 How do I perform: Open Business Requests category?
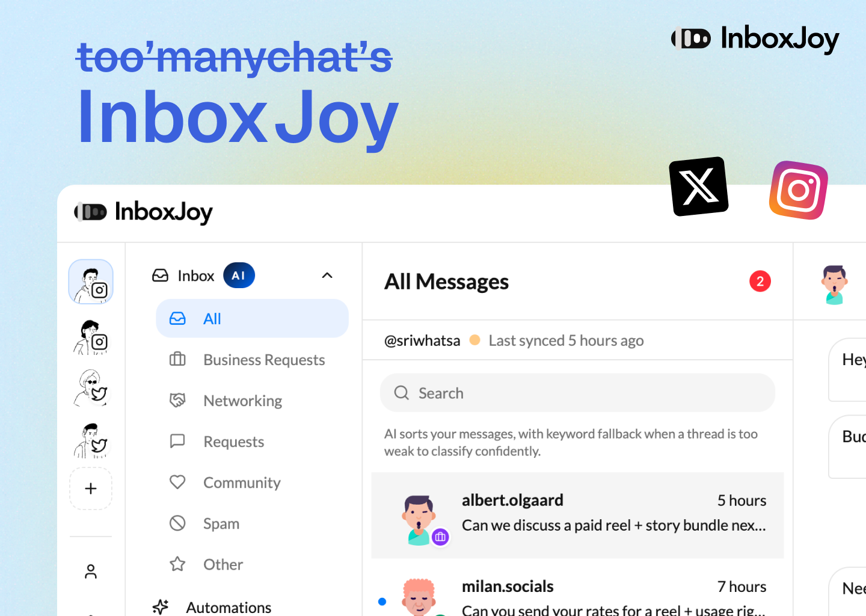pyautogui.click(x=252, y=360)
